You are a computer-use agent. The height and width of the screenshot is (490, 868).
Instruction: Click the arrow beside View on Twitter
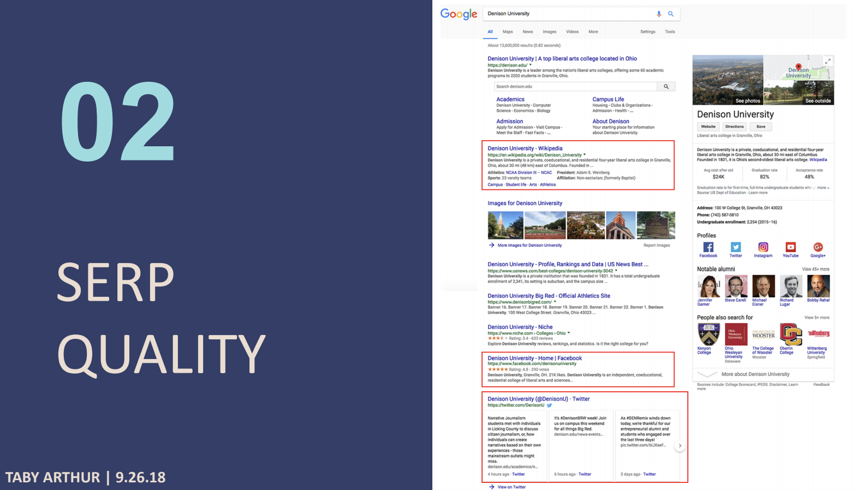pyautogui.click(x=492, y=487)
